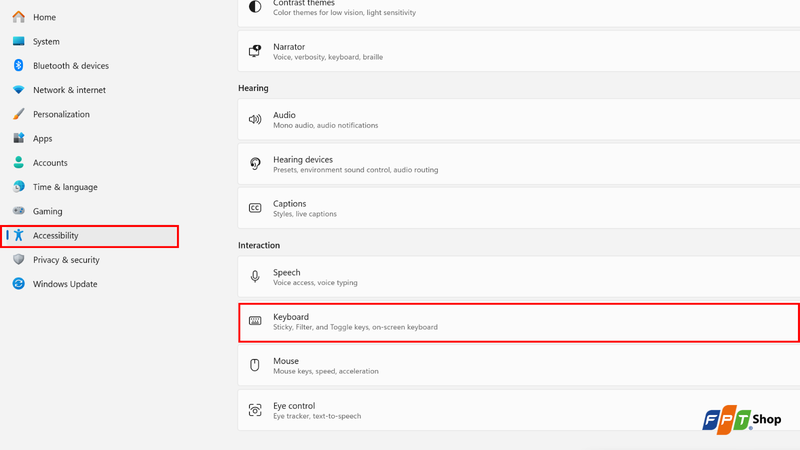Screen dimensions: 800x450
Task: Click 'Eye tracker, text-to-speech' text
Action: point(317,416)
